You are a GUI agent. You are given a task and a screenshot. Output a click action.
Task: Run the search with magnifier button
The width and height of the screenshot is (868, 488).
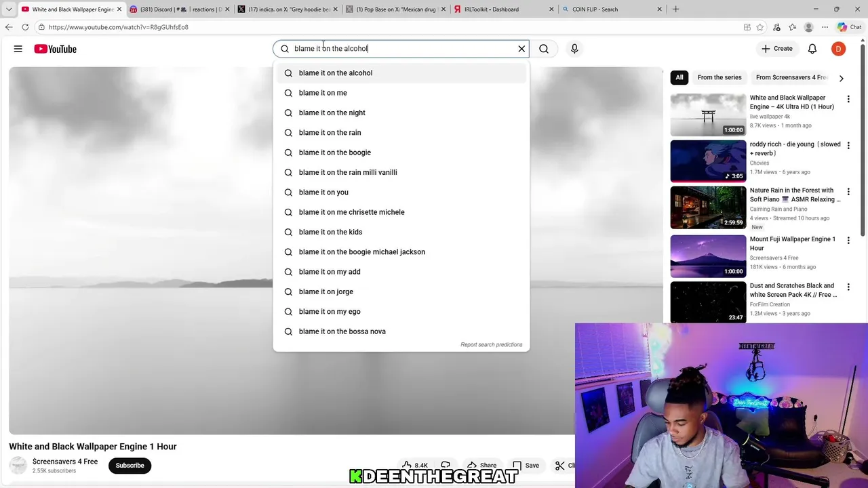coord(544,49)
